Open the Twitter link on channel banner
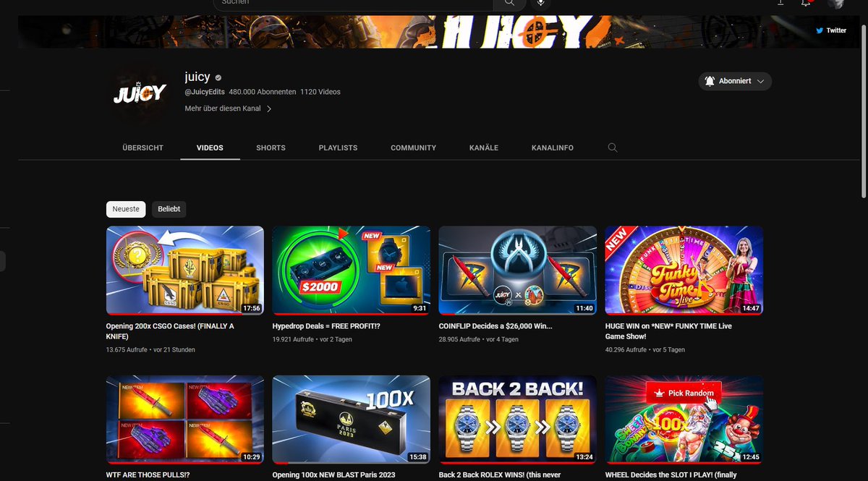The width and height of the screenshot is (868, 481). tap(831, 30)
